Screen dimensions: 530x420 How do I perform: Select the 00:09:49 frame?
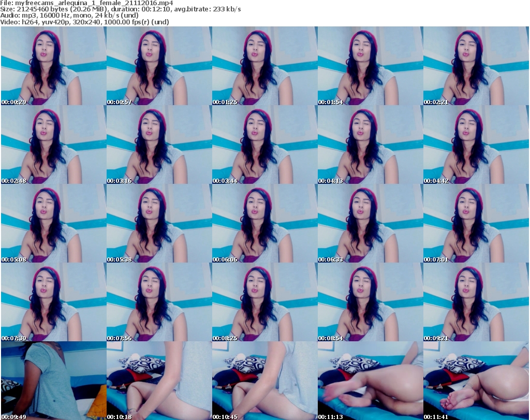click(54, 381)
